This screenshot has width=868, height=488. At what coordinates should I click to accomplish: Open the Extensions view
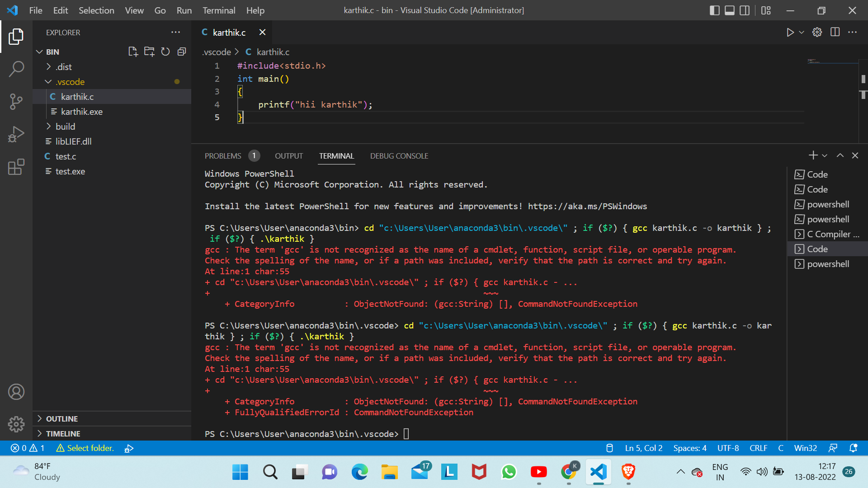(16, 167)
